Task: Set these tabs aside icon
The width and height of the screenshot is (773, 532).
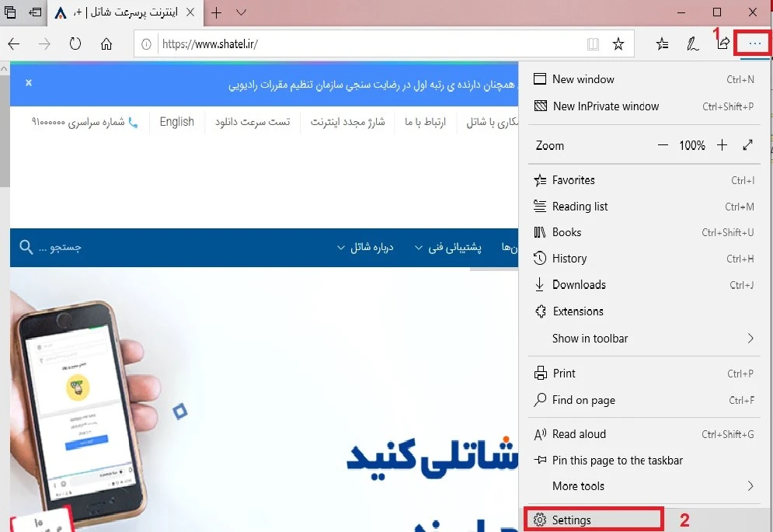Action: click(x=36, y=12)
